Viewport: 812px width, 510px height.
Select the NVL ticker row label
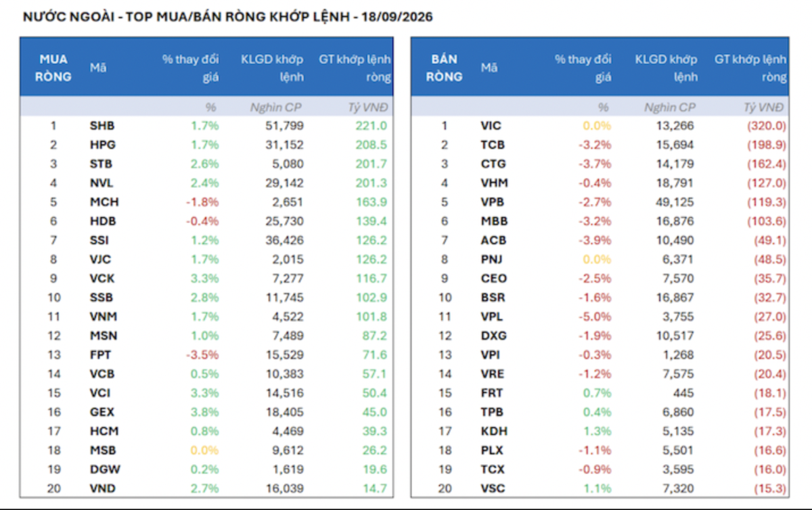101,183
